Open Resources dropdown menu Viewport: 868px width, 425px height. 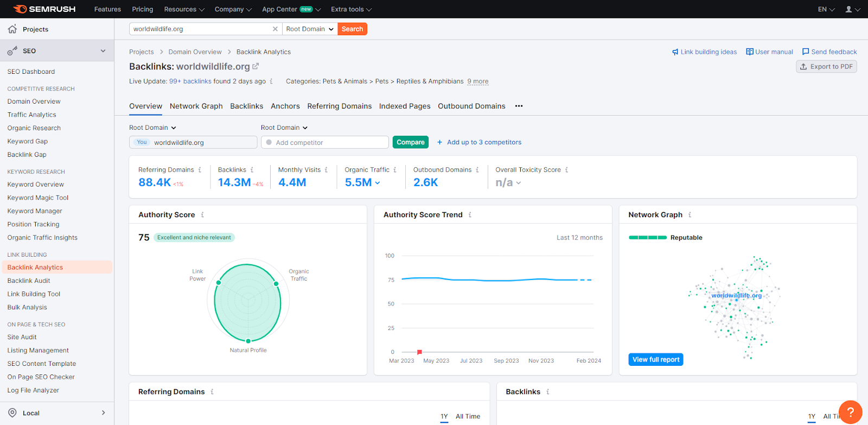(184, 9)
